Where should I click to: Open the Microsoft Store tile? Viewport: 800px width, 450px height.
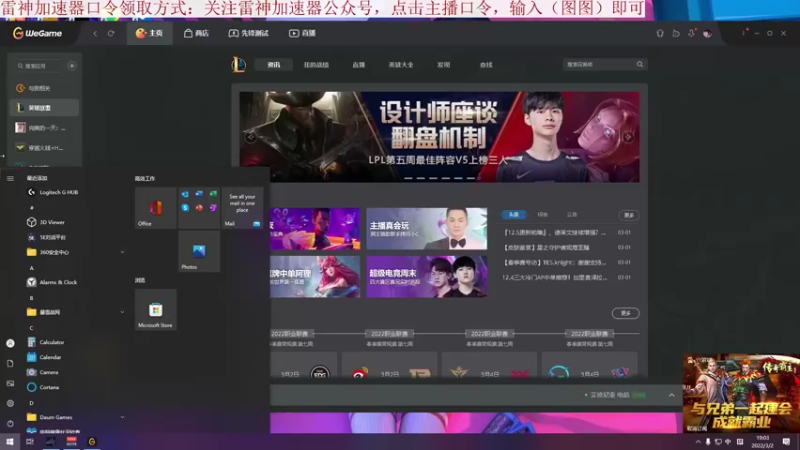point(156,310)
